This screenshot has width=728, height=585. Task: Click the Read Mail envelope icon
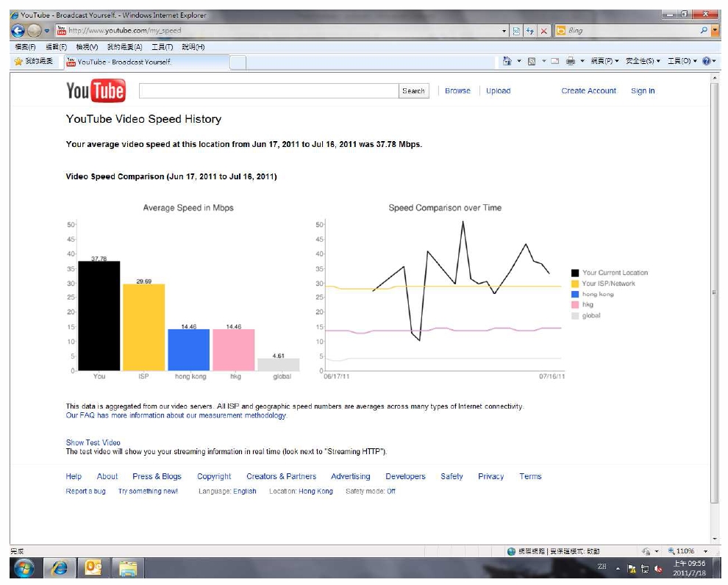pyautogui.click(x=554, y=61)
